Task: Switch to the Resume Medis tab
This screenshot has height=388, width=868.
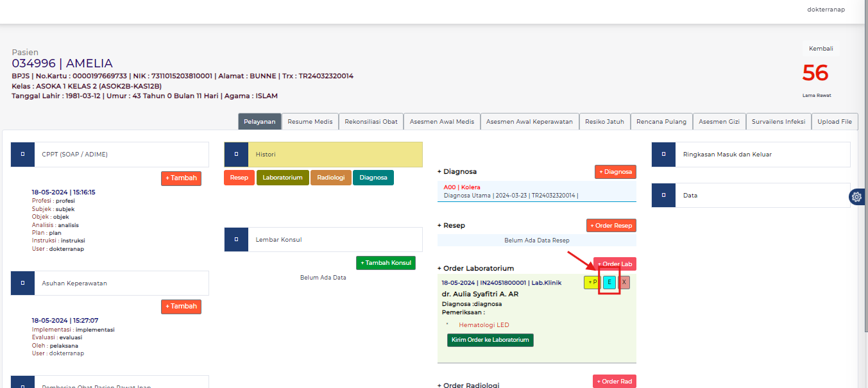Action: tap(310, 121)
